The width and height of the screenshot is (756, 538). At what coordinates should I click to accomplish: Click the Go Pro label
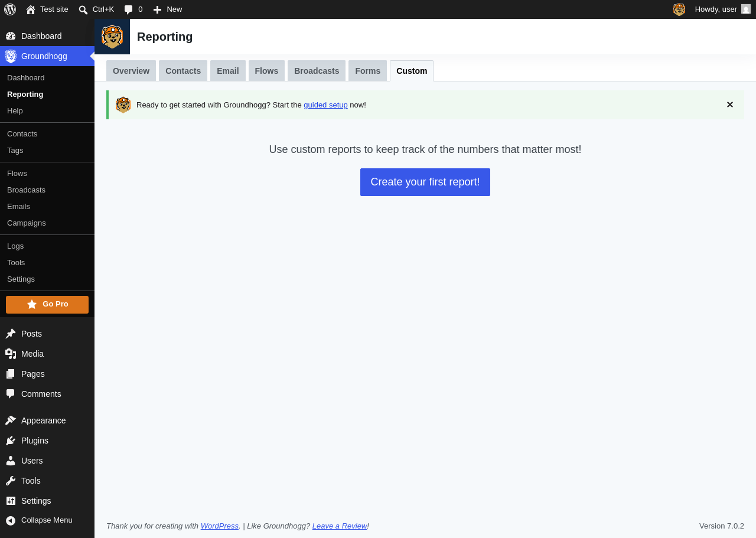point(56,304)
